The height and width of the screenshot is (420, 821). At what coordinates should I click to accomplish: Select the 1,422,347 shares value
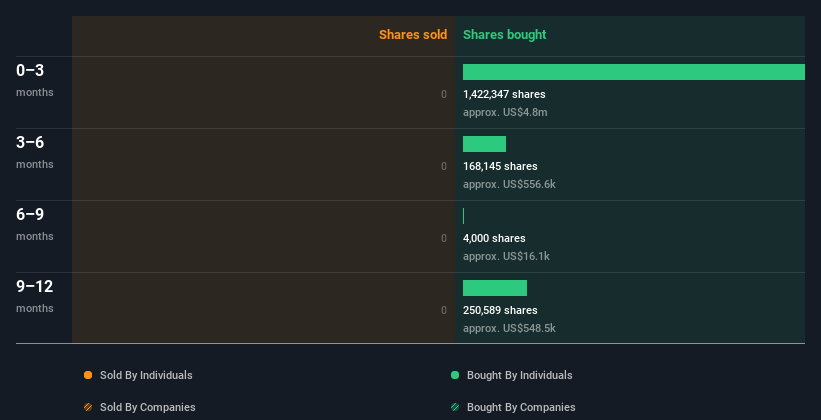coord(504,94)
